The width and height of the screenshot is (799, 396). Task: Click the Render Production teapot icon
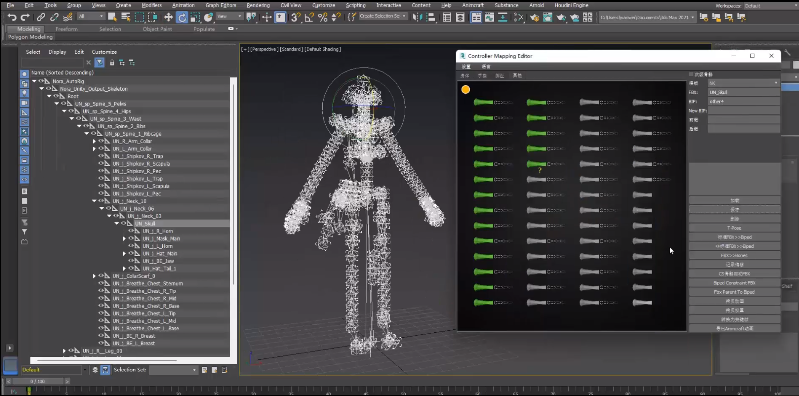point(561,17)
